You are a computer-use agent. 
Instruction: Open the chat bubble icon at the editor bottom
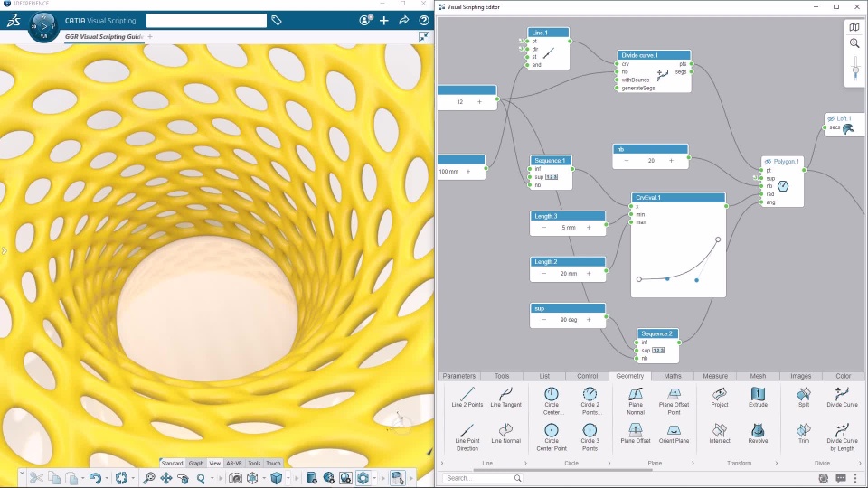841,478
